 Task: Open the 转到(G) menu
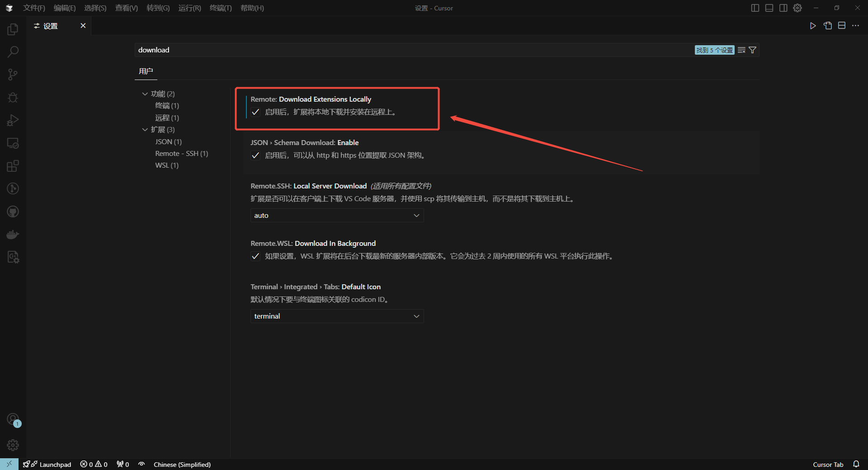point(158,8)
